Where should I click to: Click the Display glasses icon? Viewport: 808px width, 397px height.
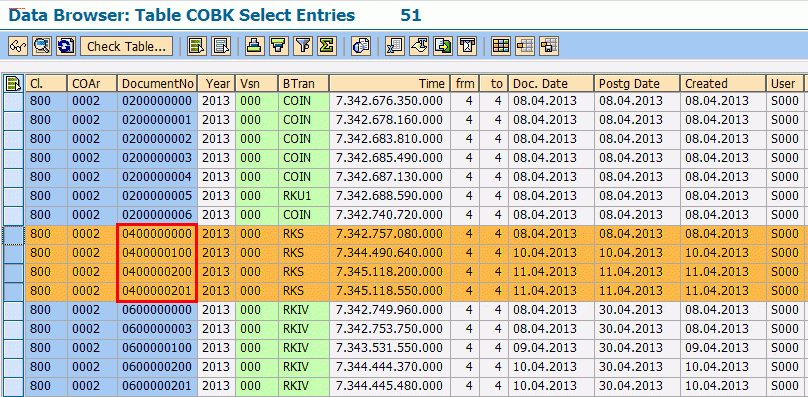[x=18, y=46]
